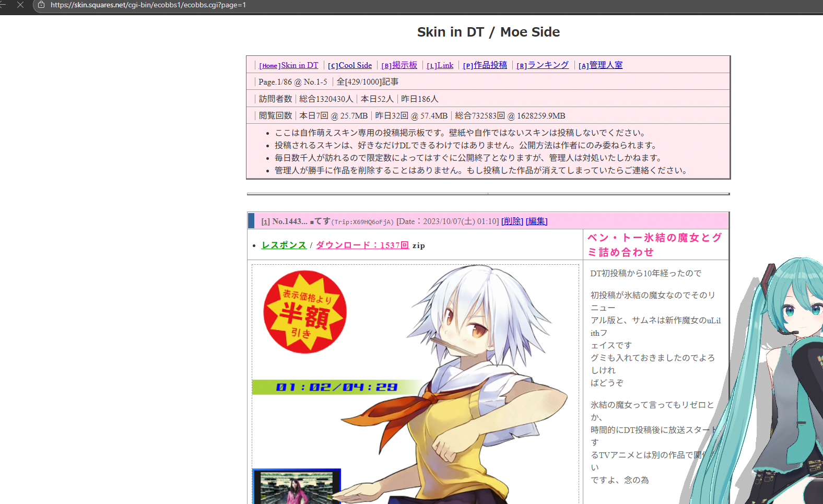Click the browser back arrow
The image size is (823, 504).
coord(3,5)
